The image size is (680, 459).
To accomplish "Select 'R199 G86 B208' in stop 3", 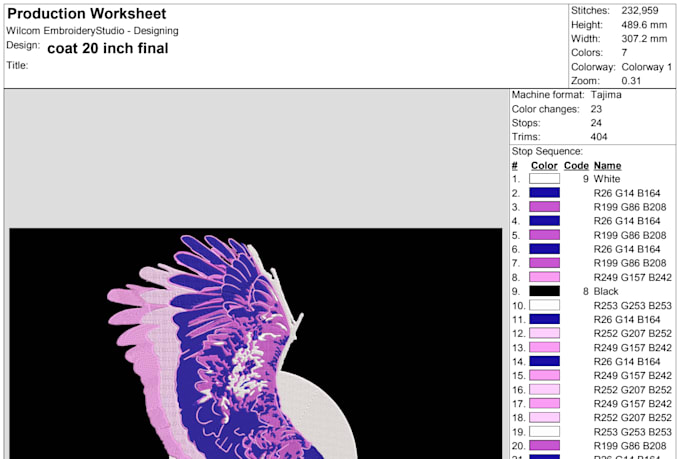I will pos(630,207).
